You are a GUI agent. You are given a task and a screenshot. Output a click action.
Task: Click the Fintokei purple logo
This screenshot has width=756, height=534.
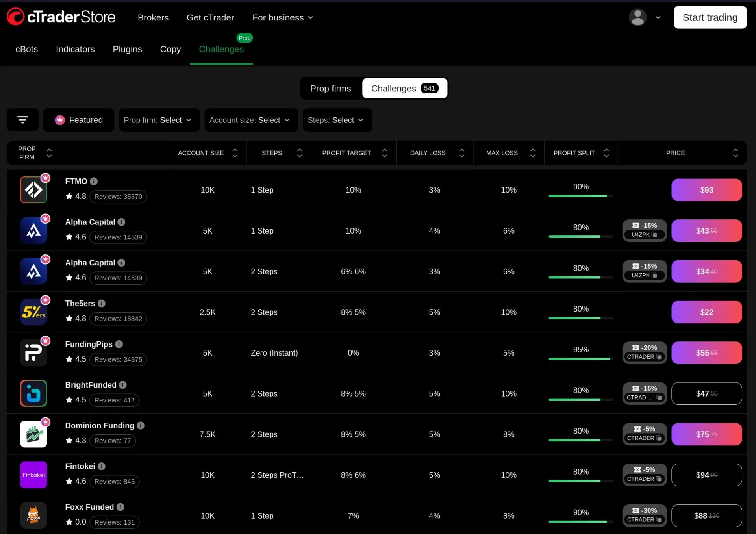[33, 475]
